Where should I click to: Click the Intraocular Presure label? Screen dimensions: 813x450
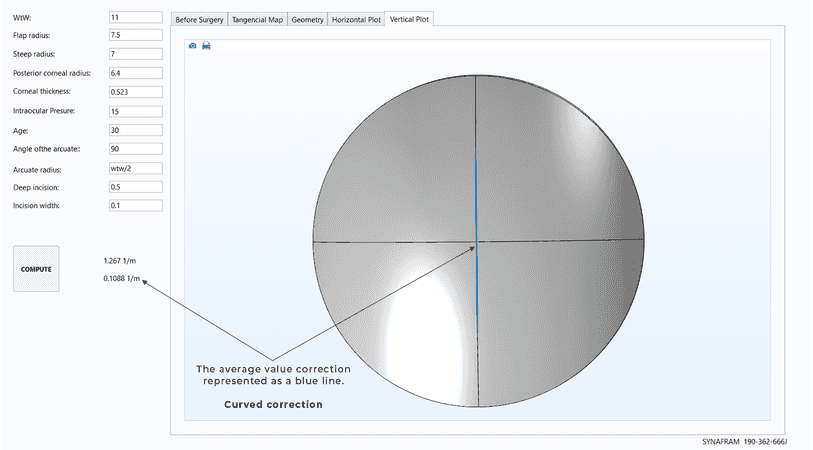click(x=44, y=111)
